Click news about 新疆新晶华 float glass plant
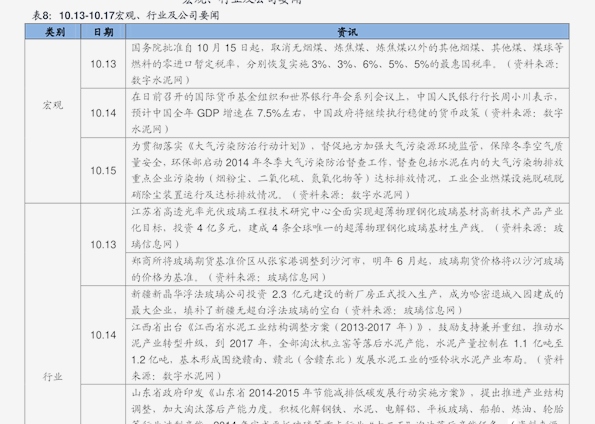595x424 pixels. [x=347, y=302]
